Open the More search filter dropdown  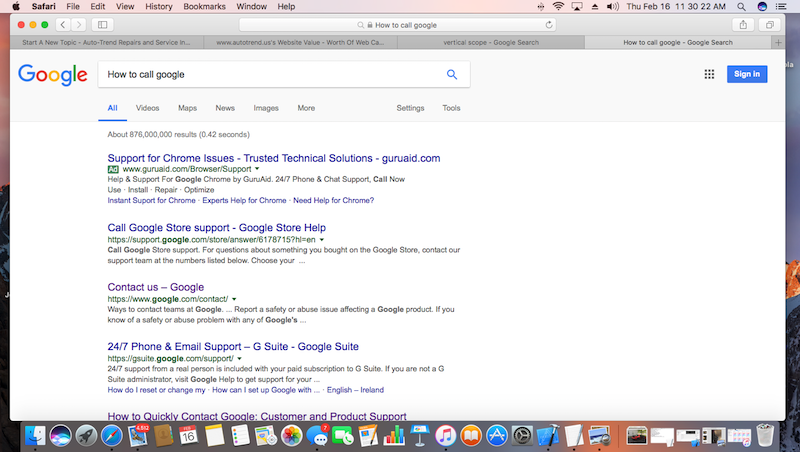click(306, 108)
